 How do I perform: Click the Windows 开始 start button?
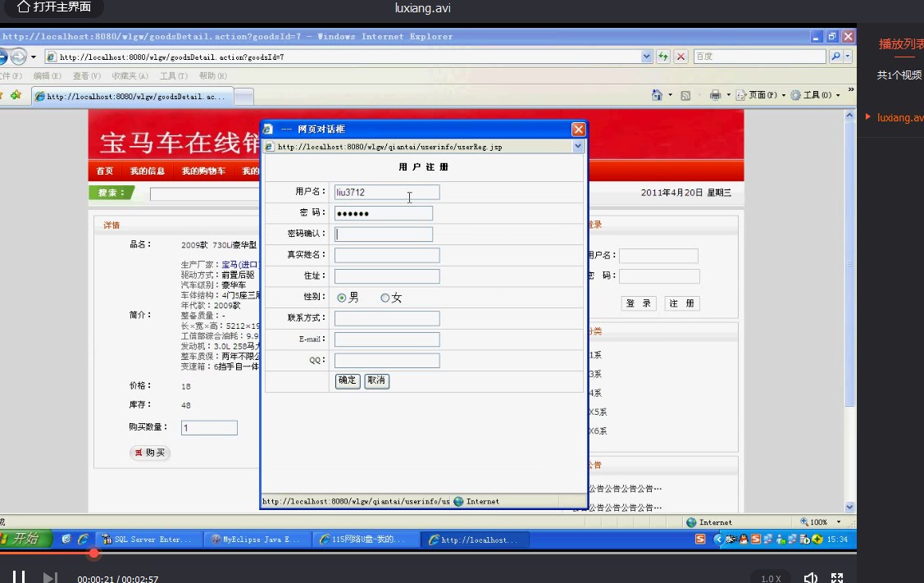click(x=25, y=539)
